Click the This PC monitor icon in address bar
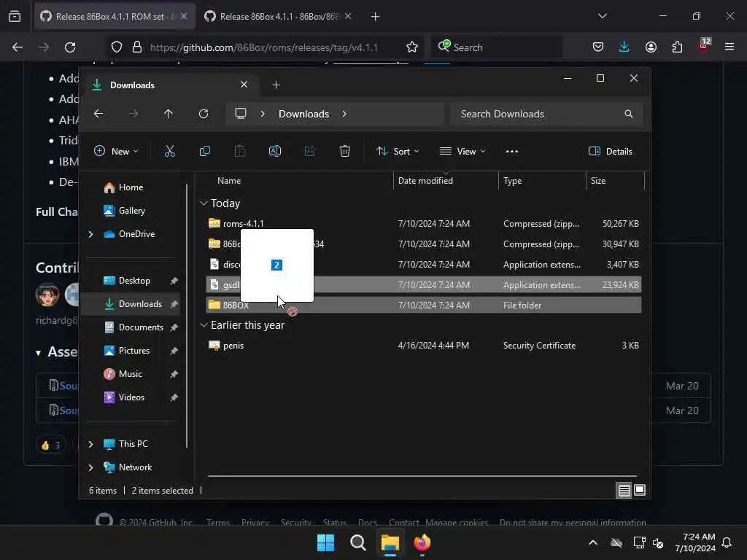Screen dimensions: 747x560 pos(241,114)
